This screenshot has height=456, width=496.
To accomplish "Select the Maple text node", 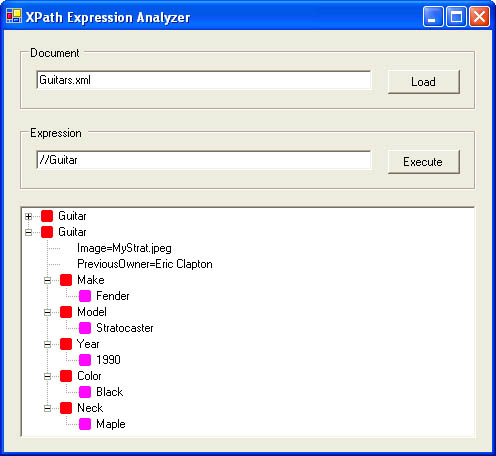I will tap(111, 424).
